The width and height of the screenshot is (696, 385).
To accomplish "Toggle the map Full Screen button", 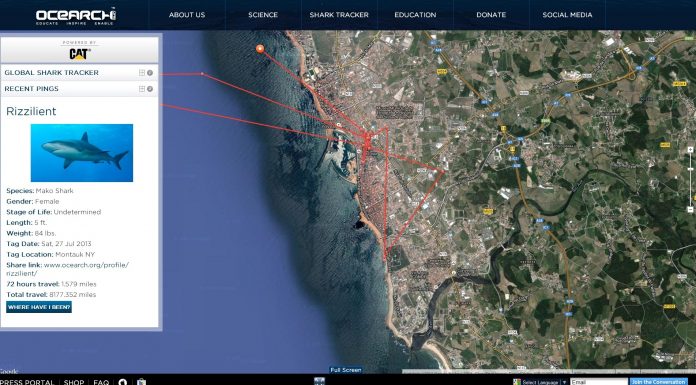I will pos(346,369).
